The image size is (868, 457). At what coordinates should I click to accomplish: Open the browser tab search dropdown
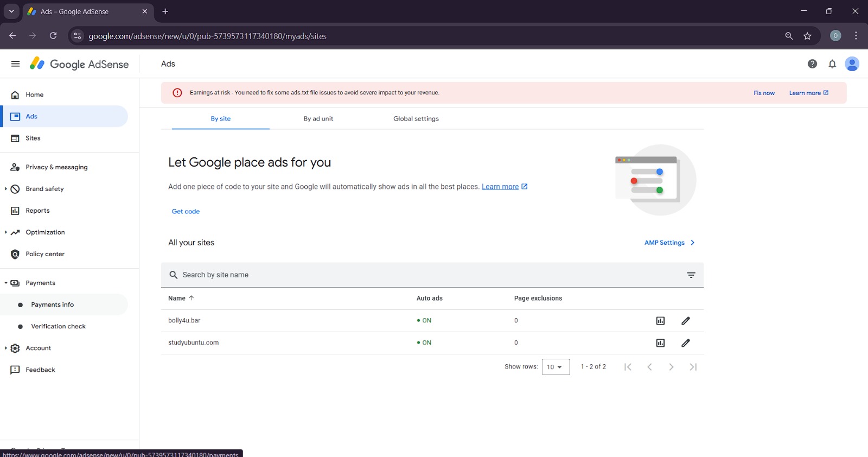point(11,11)
